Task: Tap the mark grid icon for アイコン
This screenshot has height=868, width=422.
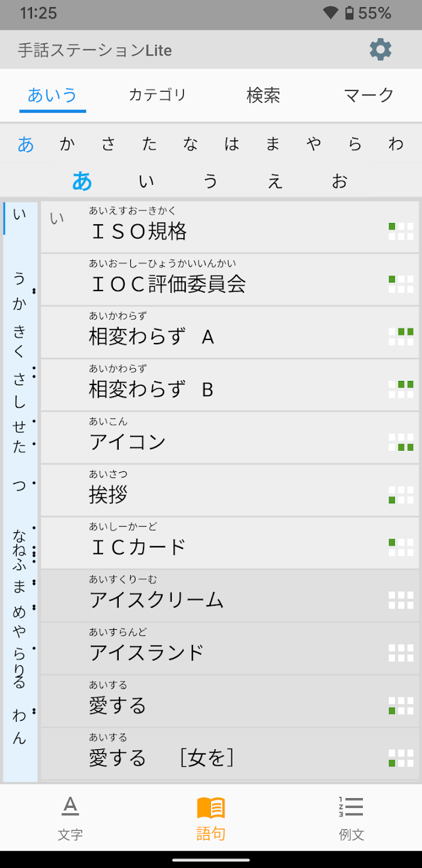Action: click(401, 442)
